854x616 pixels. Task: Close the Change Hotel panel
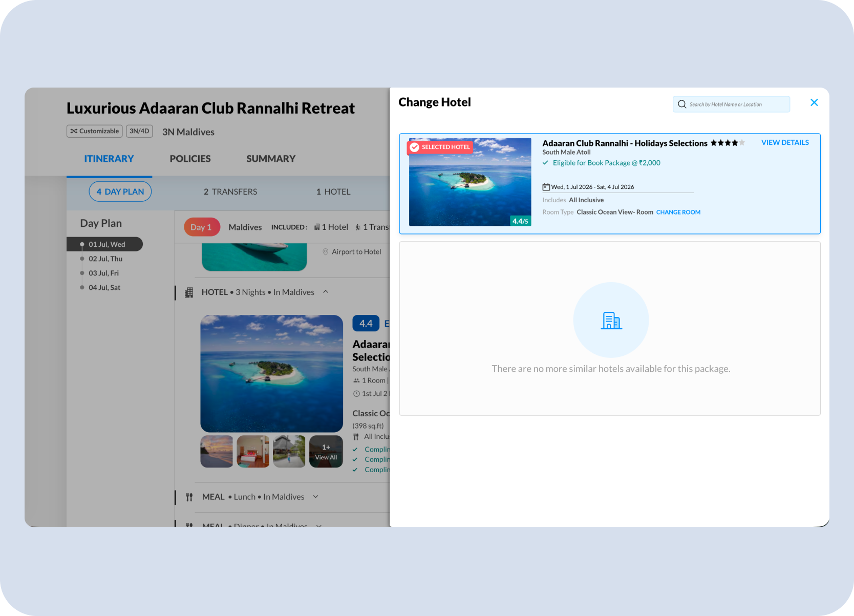(x=814, y=102)
